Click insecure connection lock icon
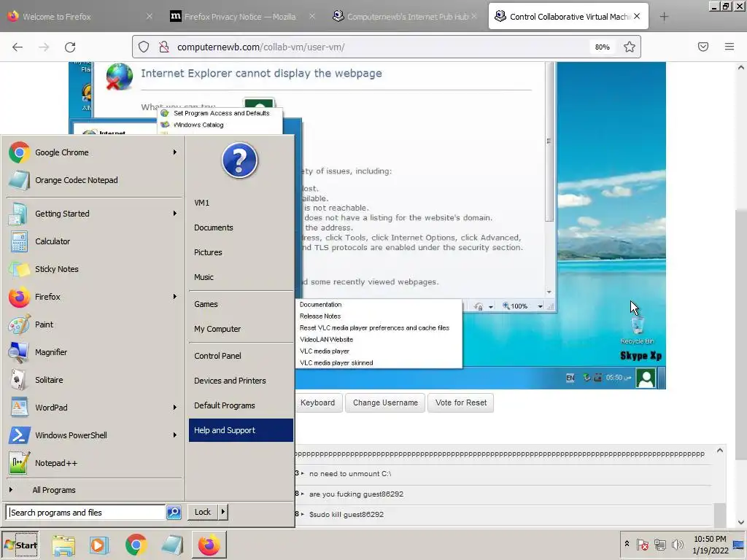The height and width of the screenshot is (560, 747). coord(164,47)
